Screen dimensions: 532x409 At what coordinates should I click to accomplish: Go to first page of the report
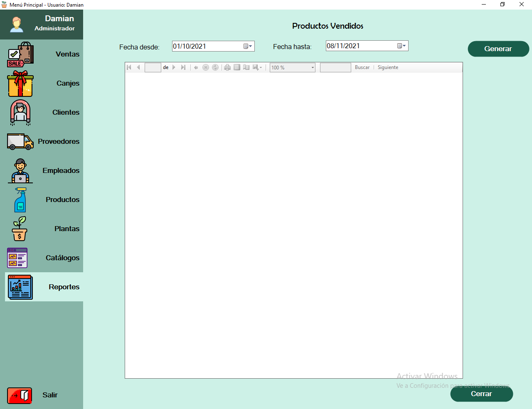click(129, 67)
